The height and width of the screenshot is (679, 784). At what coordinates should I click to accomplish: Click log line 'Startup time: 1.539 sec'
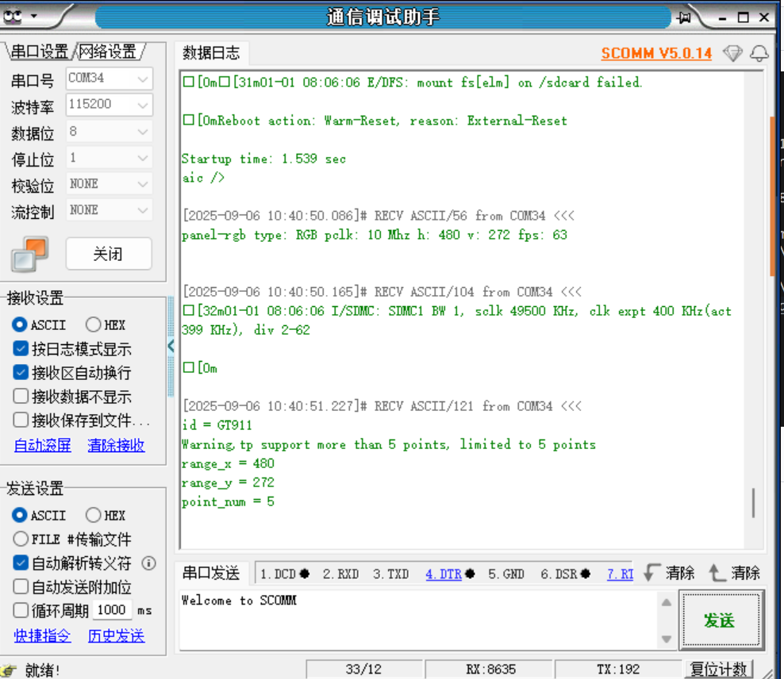pos(263,159)
